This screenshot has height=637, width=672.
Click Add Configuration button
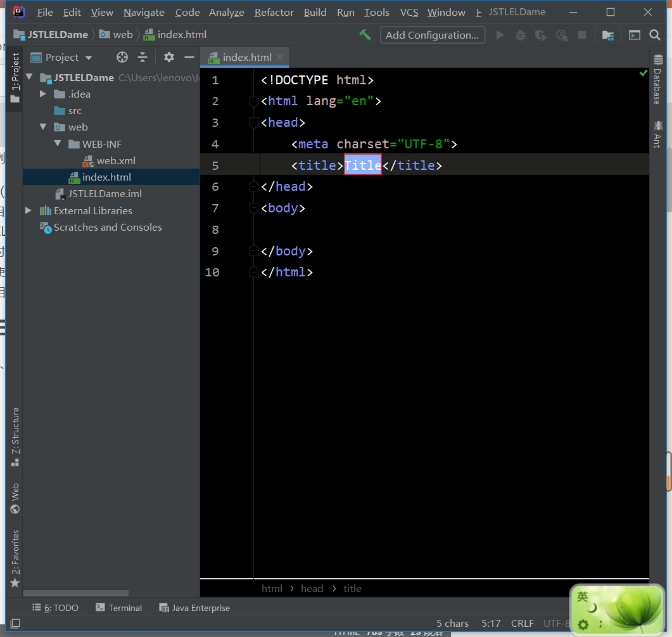(433, 35)
